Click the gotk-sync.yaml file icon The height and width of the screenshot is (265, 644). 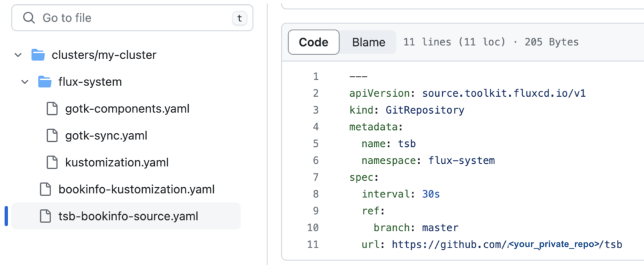[x=53, y=136]
